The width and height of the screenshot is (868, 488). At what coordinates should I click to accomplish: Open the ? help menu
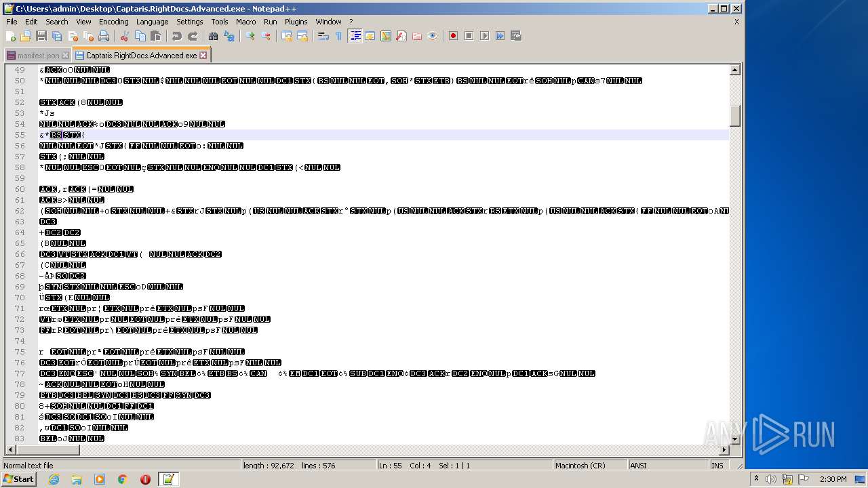coord(351,22)
